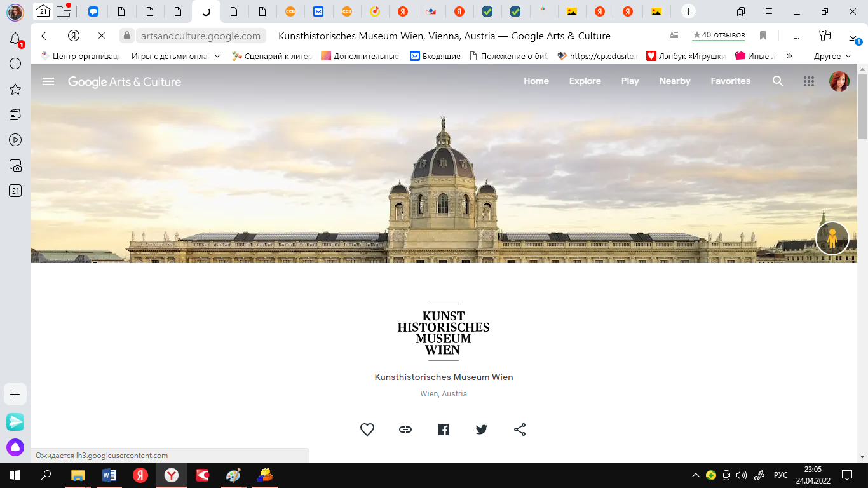Expand the Игры с детьми онлайн bookmark folder

[176, 56]
